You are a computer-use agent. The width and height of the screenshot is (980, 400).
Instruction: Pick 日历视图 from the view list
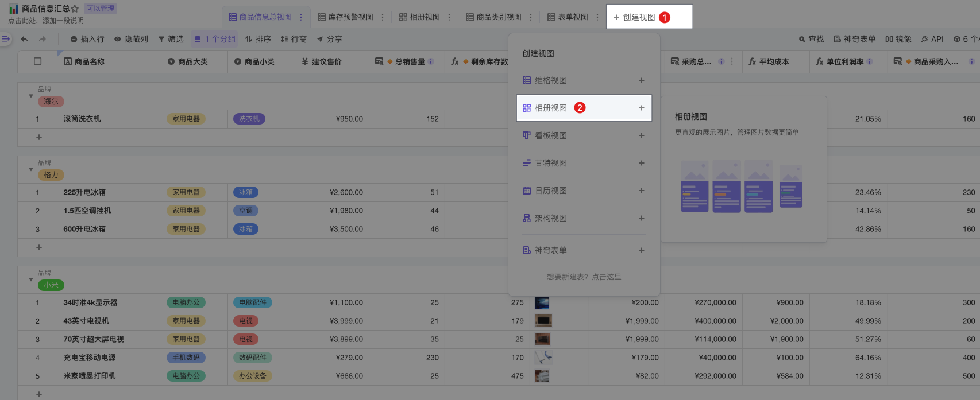(x=584, y=191)
